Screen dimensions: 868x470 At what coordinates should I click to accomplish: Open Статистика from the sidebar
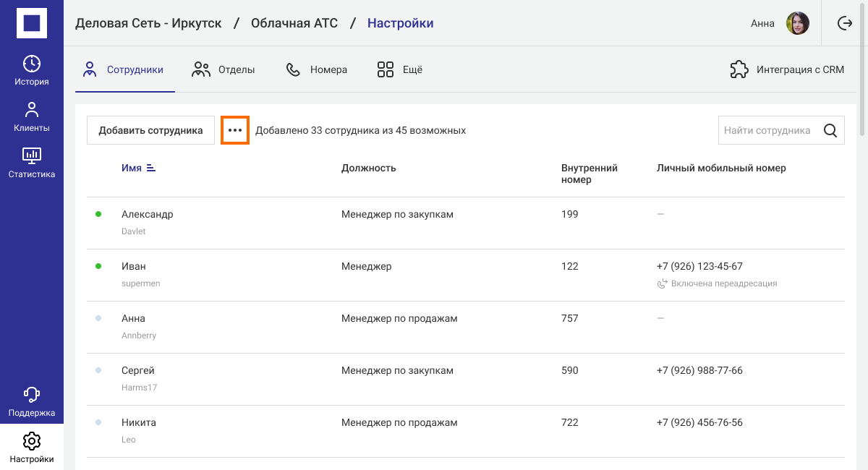point(31,163)
